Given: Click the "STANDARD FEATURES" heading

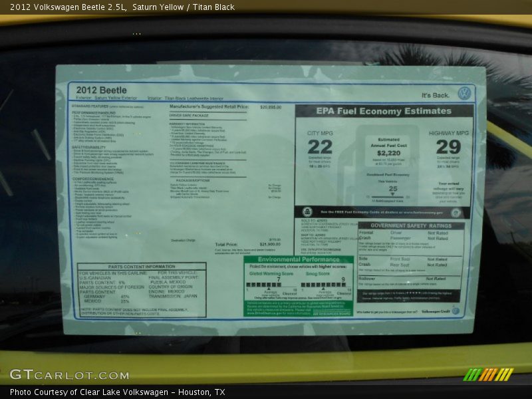Looking at the screenshot, I should [x=90, y=106].
